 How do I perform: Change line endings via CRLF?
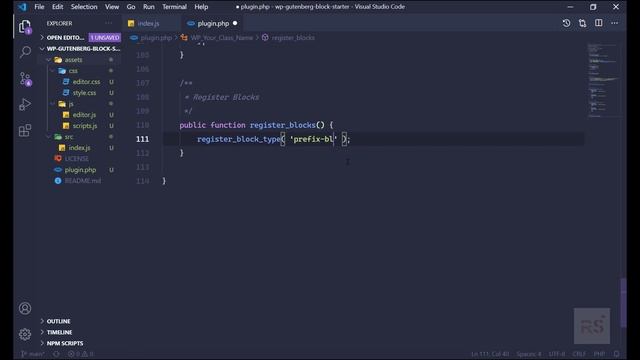point(579,354)
